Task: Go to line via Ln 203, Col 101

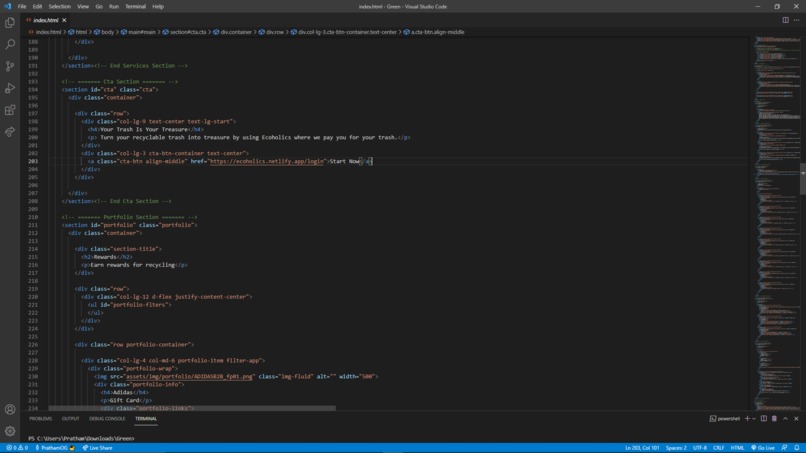Action: 642,448
